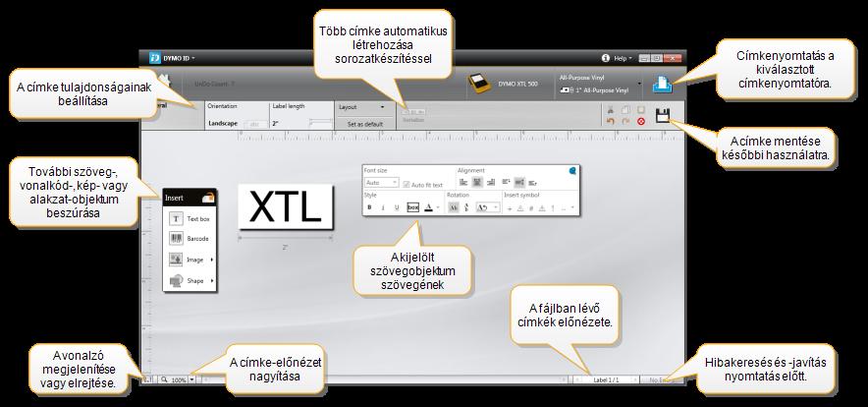Click the red delete circle icon
Screen dimensions: 868x407
641,121
